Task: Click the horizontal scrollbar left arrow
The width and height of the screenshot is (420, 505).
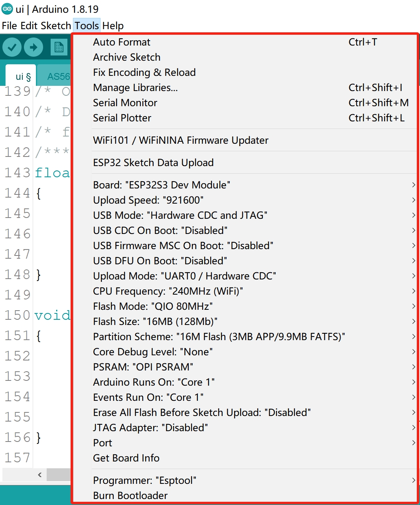Action: point(39,475)
